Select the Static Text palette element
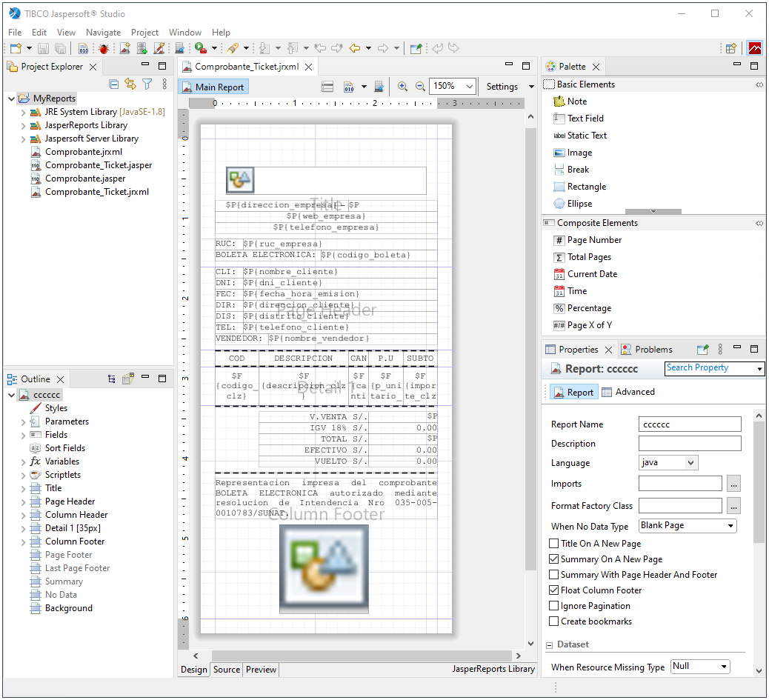The width and height of the screenshot is (769, 700). tap(580, 136)
